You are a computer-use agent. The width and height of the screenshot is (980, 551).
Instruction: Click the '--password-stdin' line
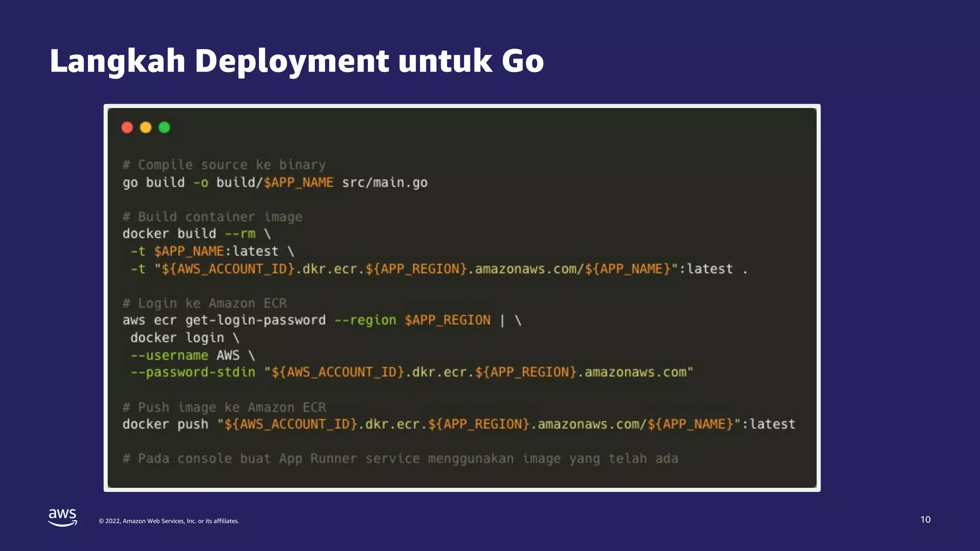coord(412,373)
